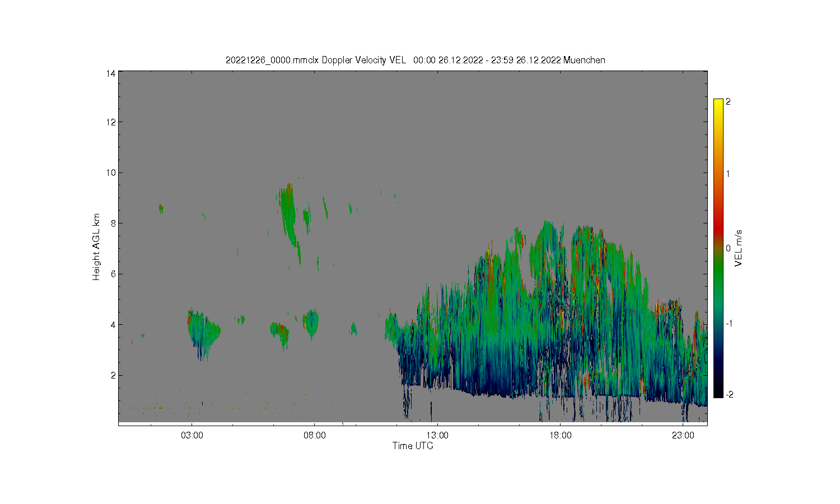
Task: Click the colorbar value 0 label
Action: pyautogui.click(x=728, y=248)
